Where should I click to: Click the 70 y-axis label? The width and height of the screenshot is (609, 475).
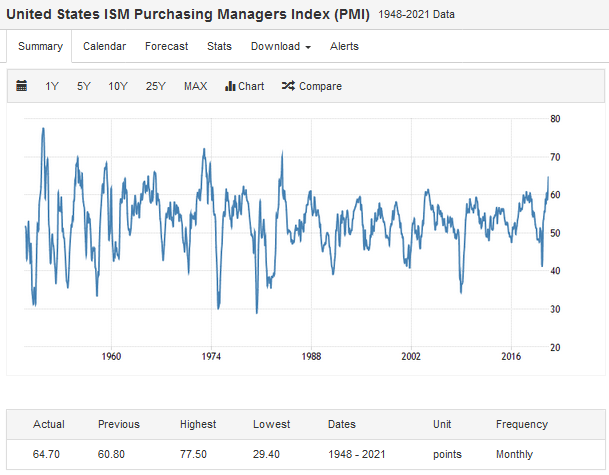[555, 157]
